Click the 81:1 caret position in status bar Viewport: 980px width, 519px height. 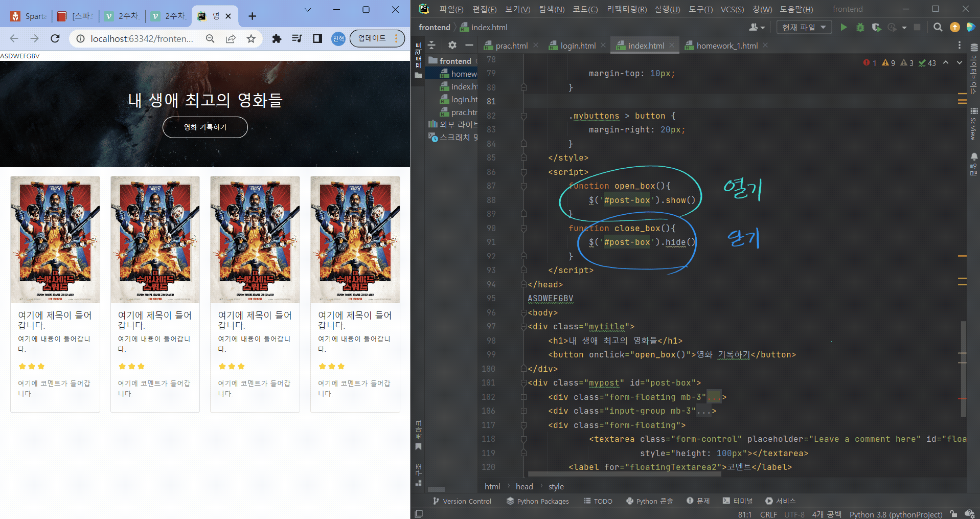pos(745,514)
